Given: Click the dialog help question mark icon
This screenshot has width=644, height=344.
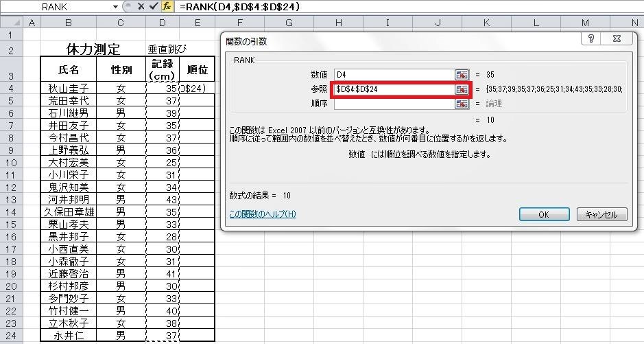Looking at the screenshot, I should click(x=591, y=39).
